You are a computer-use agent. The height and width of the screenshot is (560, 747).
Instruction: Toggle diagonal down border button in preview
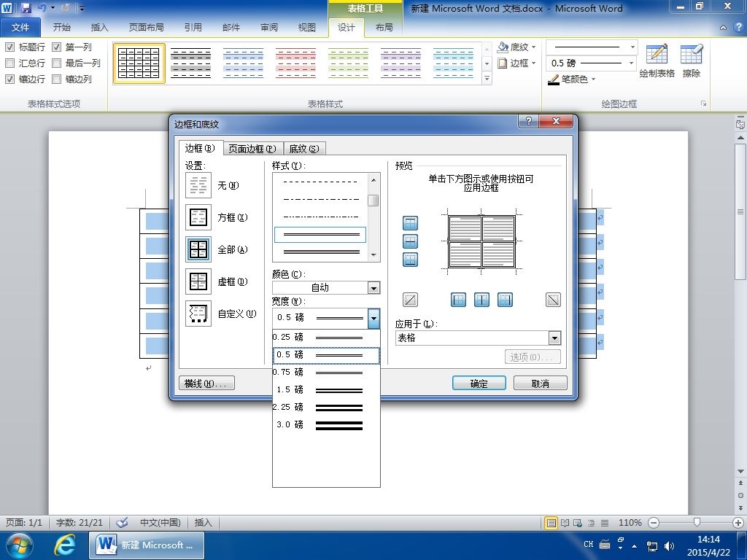click(x=553, y=300)
